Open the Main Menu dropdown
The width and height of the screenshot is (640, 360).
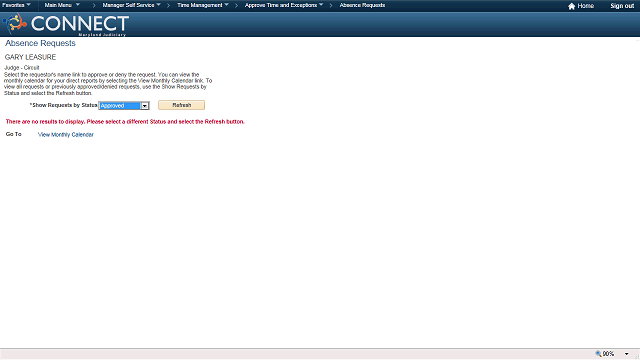pyautogui.click(x=62, y=5)
